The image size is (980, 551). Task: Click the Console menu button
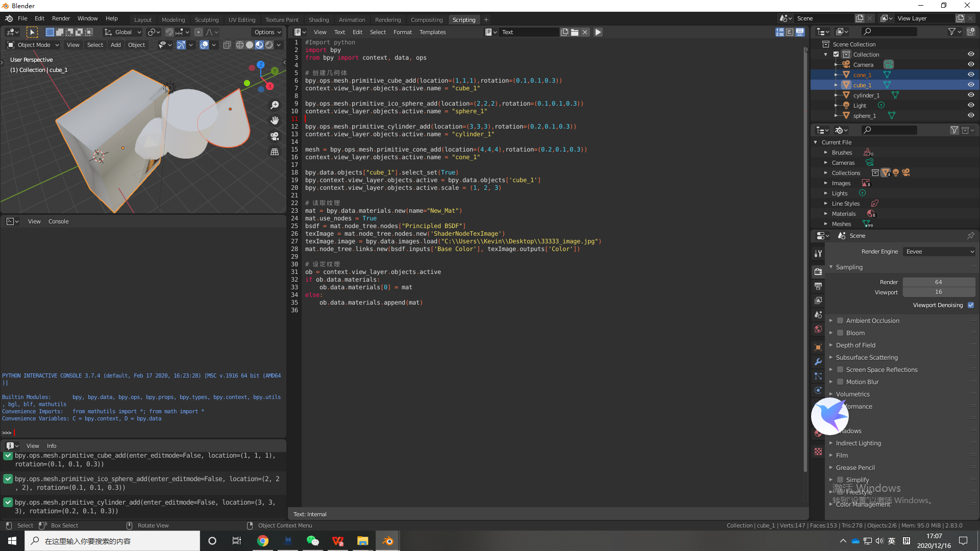tap(58, 221)
